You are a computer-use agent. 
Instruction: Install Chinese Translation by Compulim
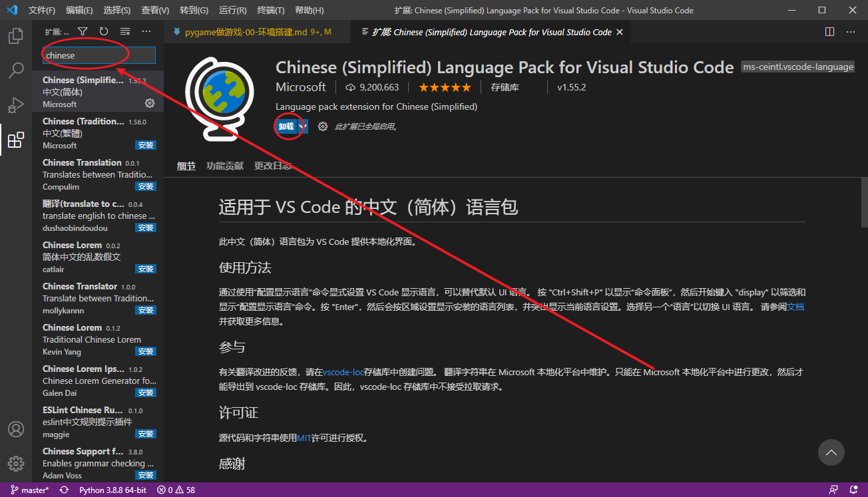point(145,186)
